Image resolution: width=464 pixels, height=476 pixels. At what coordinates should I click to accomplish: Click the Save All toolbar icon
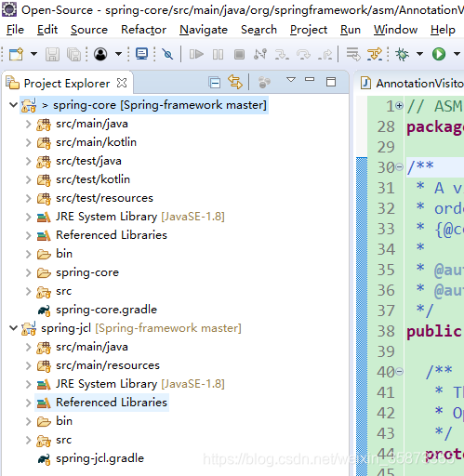click(x=74, y=55)
